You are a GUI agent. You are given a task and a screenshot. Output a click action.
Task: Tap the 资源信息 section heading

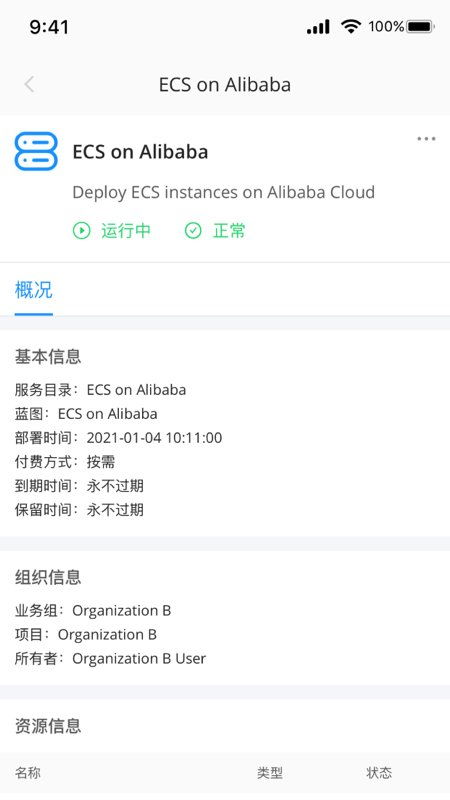pos(48,726)
